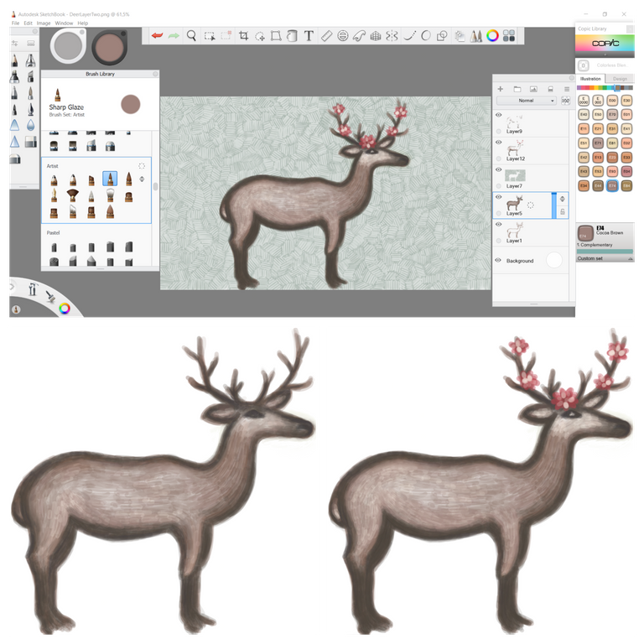
Task: Click the Background layer white color circle
Action: pos(554,260)
